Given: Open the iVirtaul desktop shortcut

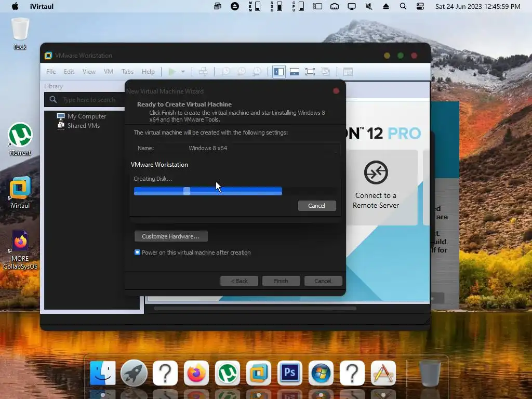Looking at the screenshot, I should pos(20,192).
